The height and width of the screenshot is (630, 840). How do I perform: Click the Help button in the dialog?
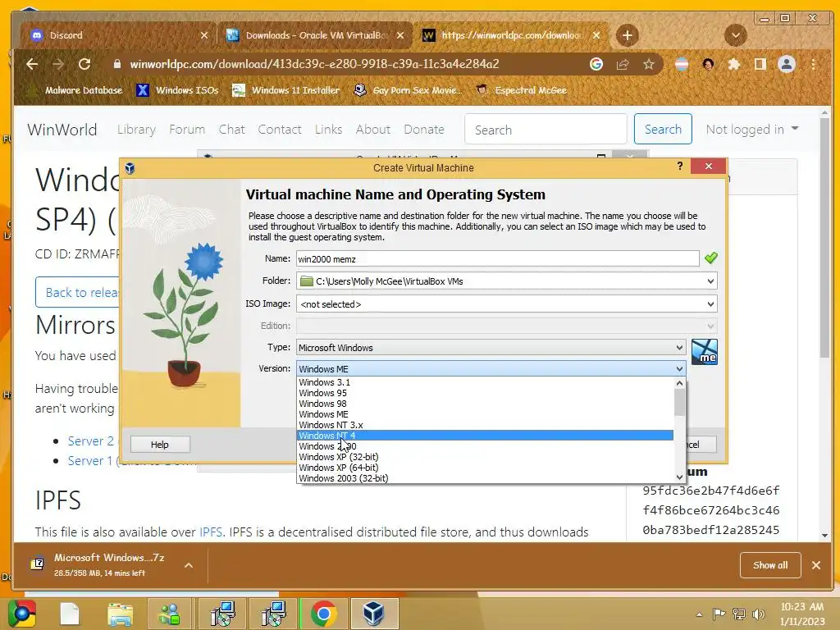click(x=160, y=444)
